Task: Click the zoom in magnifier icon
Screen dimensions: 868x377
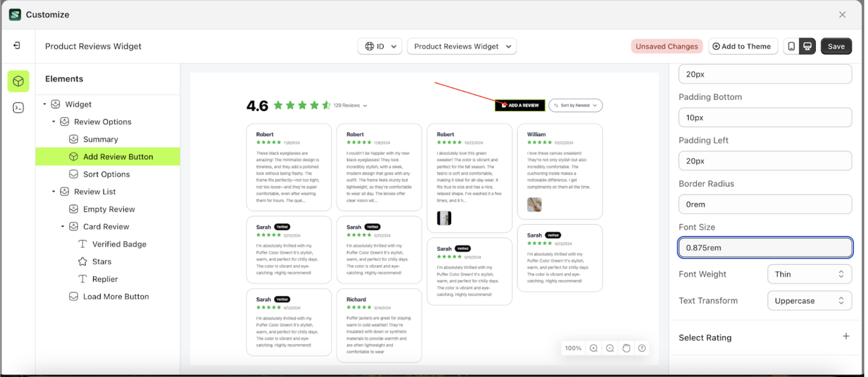Action: tap(594, 348)
